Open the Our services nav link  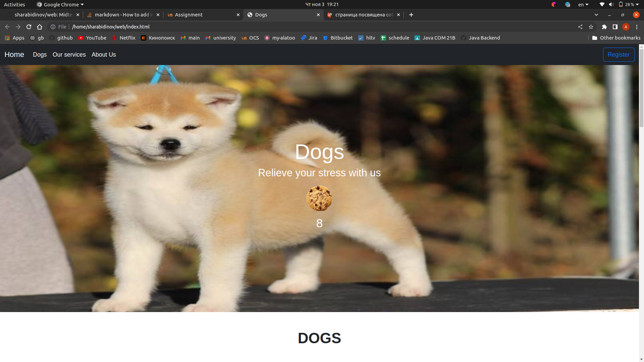pos(69,55)
